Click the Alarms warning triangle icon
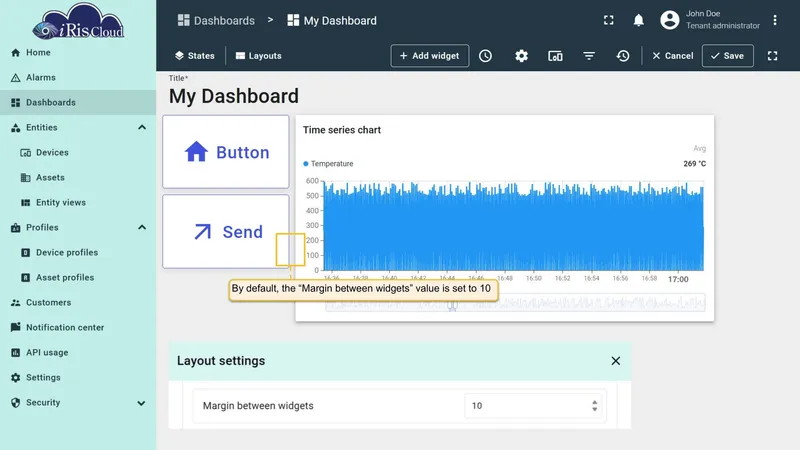Image resolution: width=800 pixels, height=450 pixels. pyautogui.click(x=15, y=78)
